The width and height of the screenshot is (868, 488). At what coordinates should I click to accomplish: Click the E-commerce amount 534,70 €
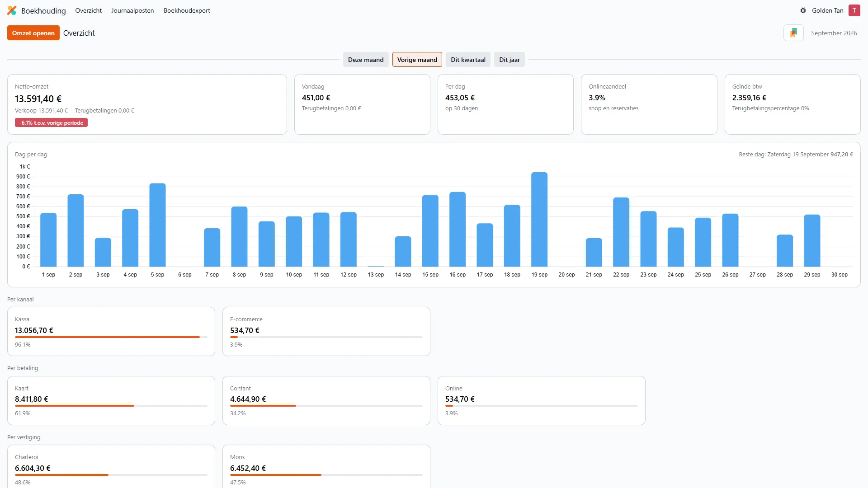click(245, 330)
